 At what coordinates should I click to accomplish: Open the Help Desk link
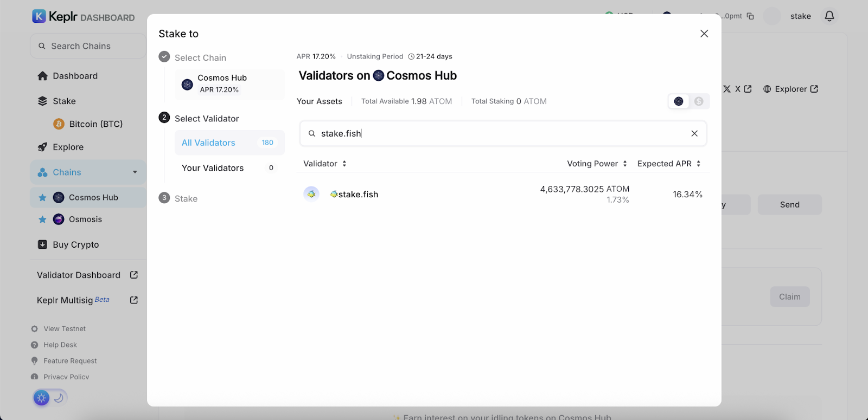pyautogui.click(x=60, y=345)
